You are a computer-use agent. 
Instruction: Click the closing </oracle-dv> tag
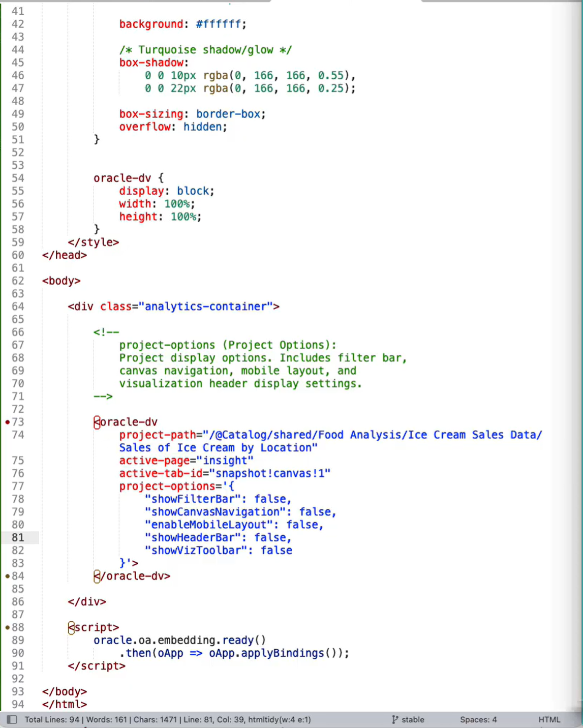132,576
